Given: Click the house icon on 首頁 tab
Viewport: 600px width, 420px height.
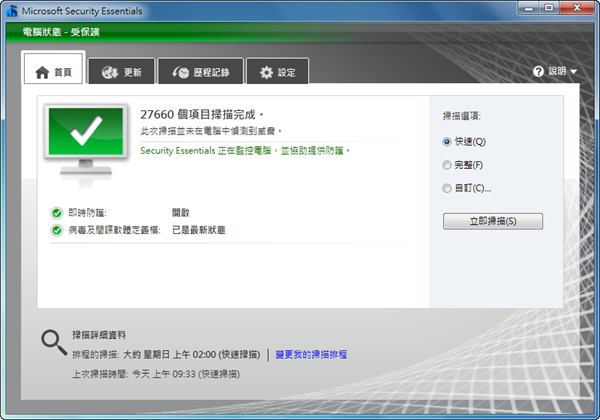Looking at the screenshot, I should [42, 72].
